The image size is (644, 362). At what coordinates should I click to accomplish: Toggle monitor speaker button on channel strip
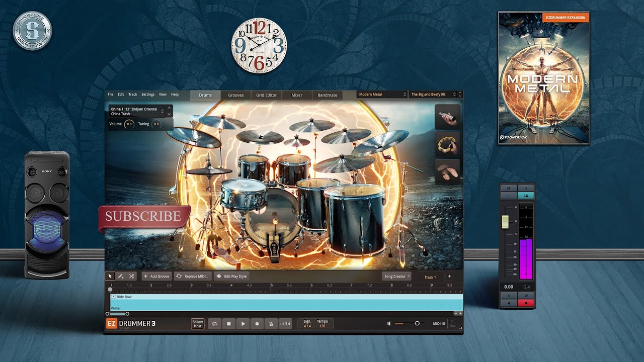coord(509,303)
